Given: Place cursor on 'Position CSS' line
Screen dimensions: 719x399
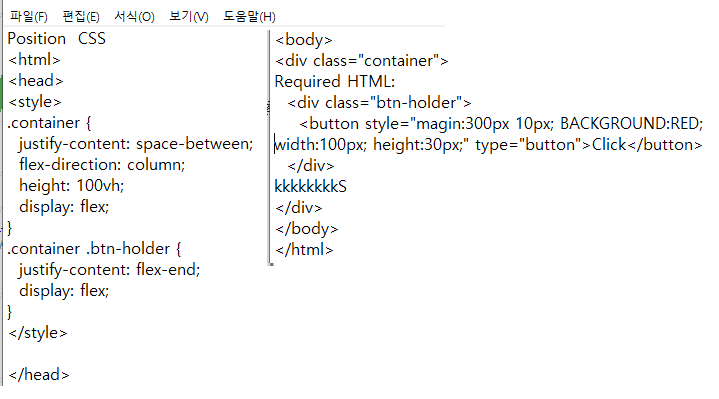Looking at the screenshot, I should pos(56,39).
